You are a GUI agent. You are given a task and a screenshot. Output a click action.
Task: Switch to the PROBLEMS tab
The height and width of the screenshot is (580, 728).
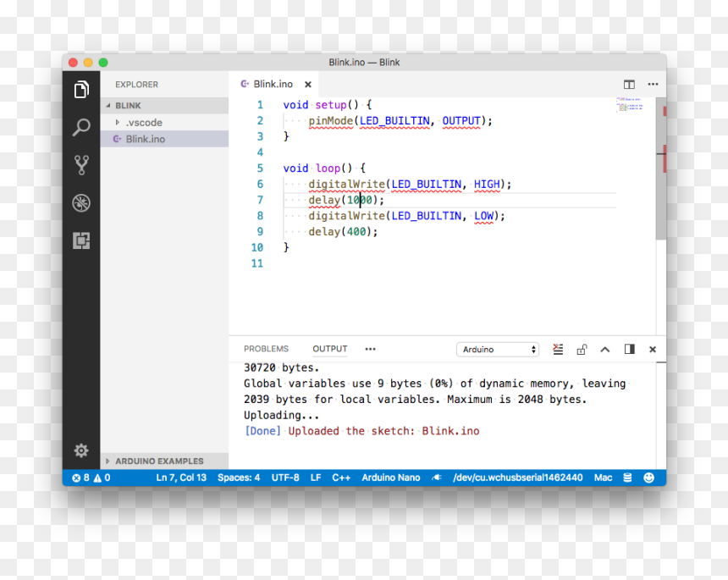[266, 349]
